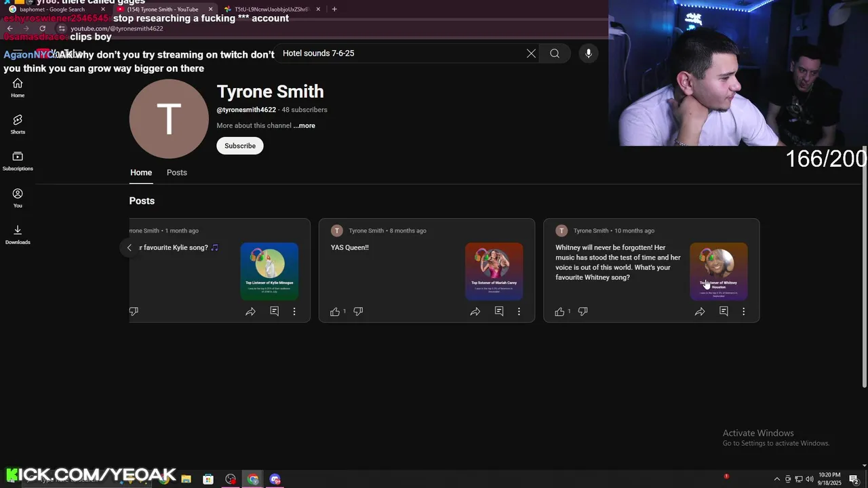The width and height of the screenshot is (868, 488).
Task: Click the page vertical scrollbar
Action: tap(865, 266)
